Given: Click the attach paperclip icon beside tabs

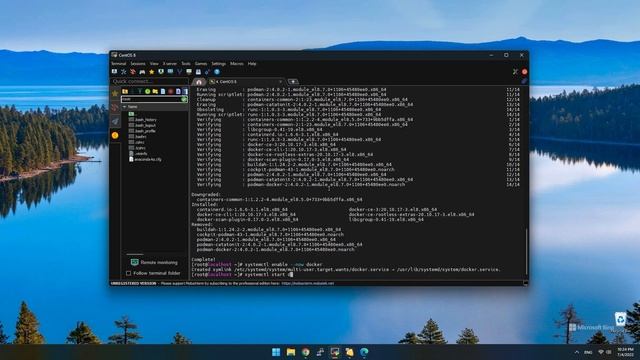Looking at the screenshot, I should (x=524, y=81).
